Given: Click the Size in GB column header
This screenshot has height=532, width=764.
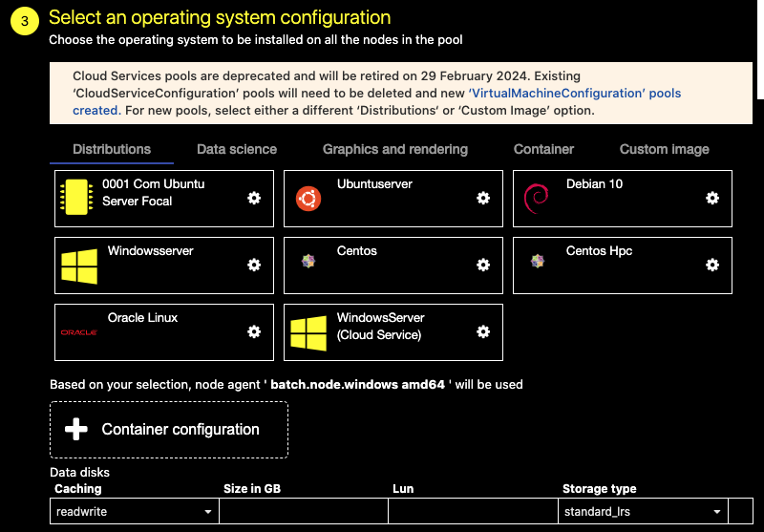Looking at the screenshot, I should [x=252, y=489].
